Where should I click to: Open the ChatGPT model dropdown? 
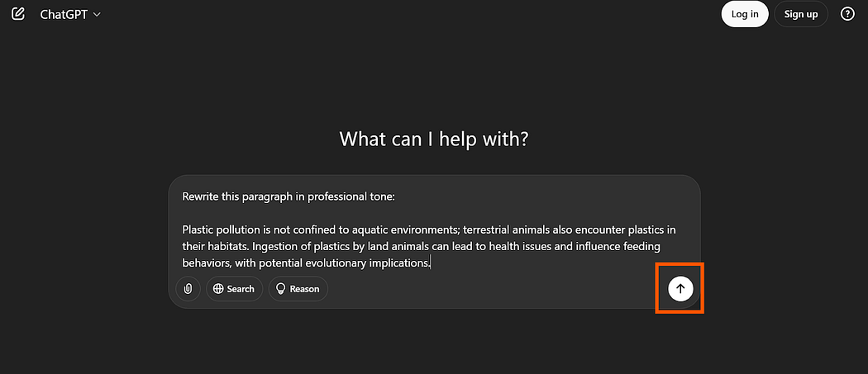(x=70, y=14)
